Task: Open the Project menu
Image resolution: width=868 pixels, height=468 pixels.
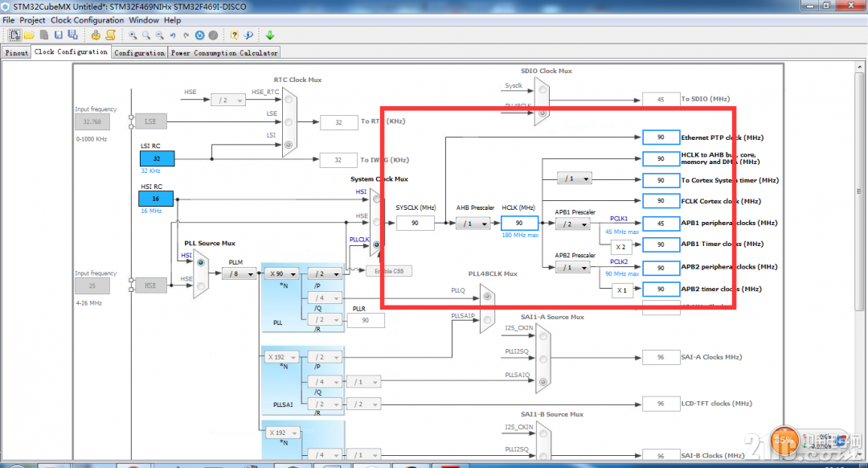Action: tap(32, 20)
